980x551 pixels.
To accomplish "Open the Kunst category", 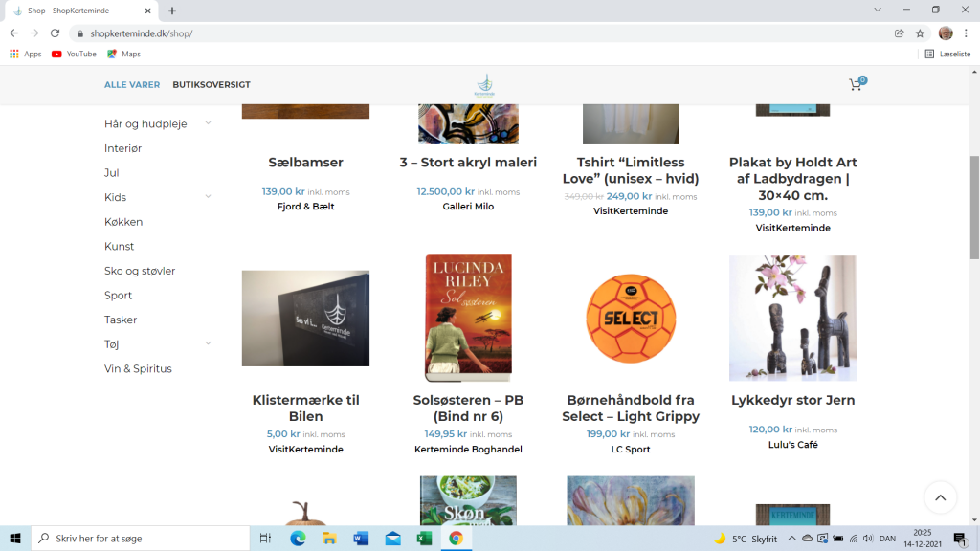I will (119, 246).
